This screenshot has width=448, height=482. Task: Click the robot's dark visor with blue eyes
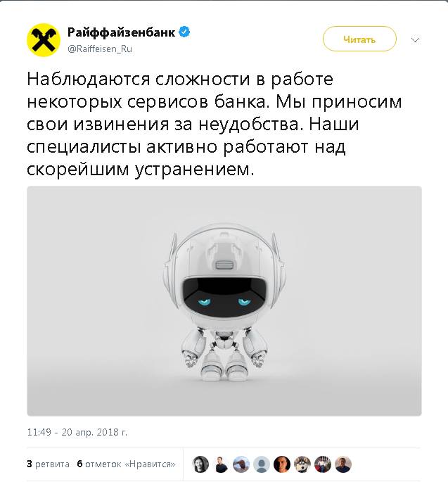tap(224, 296)
